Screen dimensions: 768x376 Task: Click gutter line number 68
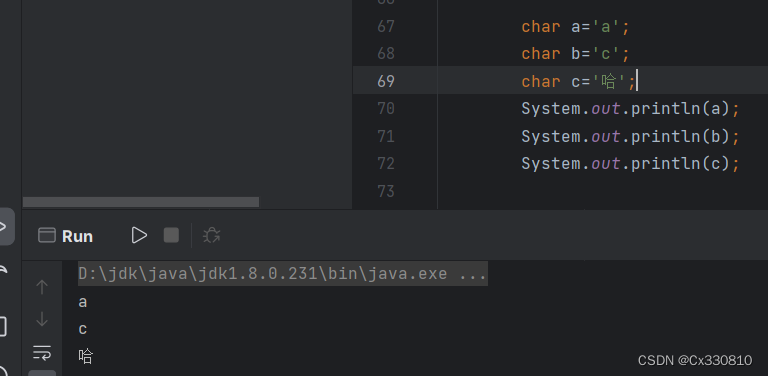[x=386, y=53]
